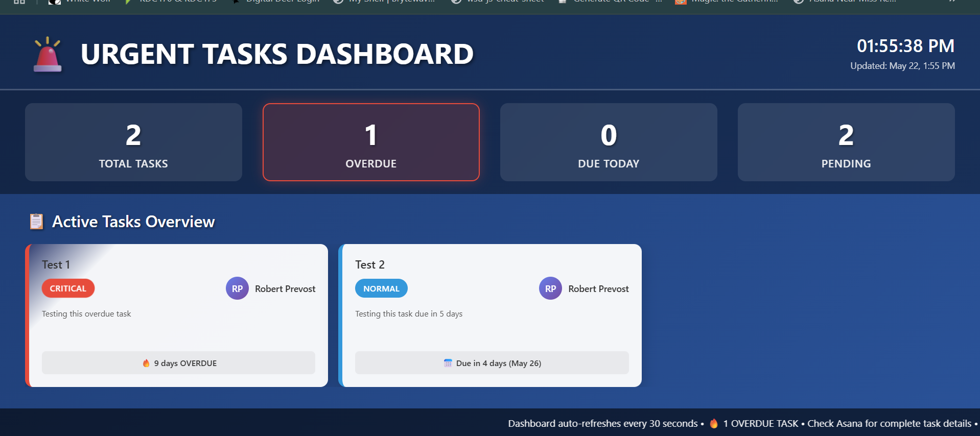
Task: Open the Test 2 task title
Action: 370,264
